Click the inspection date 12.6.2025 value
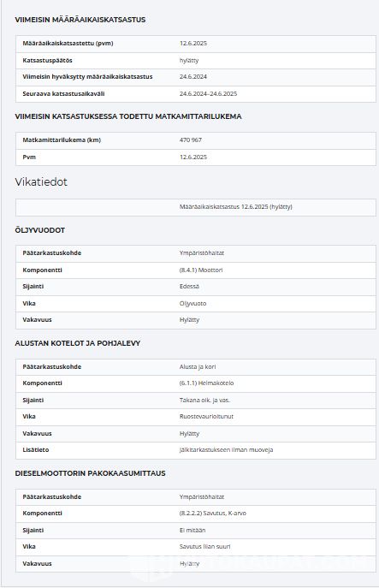 click(x=193, y=44)
